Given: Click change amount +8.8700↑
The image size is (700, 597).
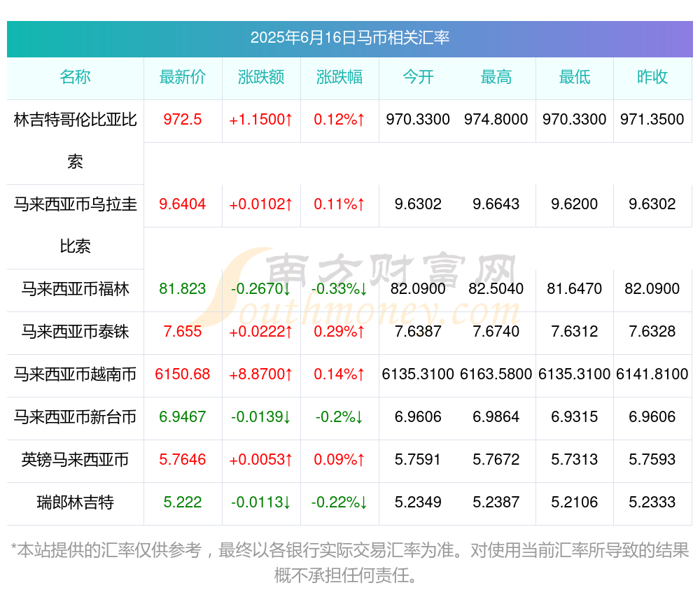Looking at the screenshot, I should click(261, 374).
